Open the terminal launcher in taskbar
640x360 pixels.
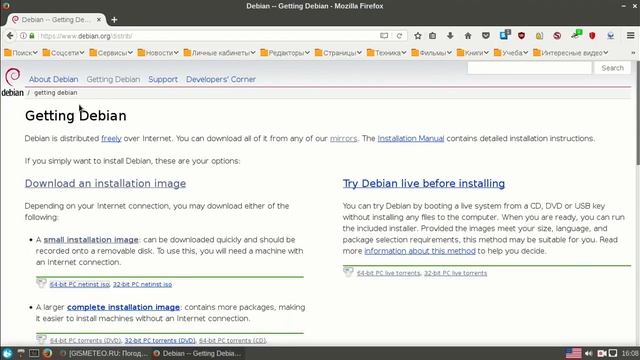pyautogui.click(x=34, y=353)
